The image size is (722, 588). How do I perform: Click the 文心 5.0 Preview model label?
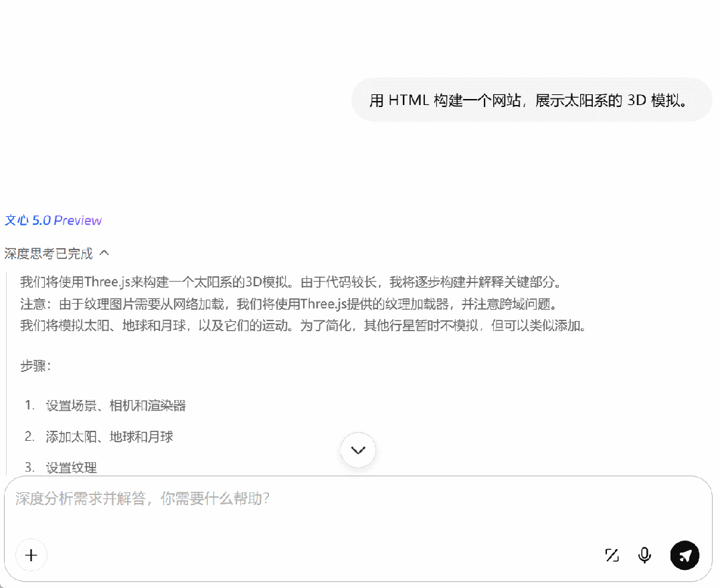click(53, 221)
